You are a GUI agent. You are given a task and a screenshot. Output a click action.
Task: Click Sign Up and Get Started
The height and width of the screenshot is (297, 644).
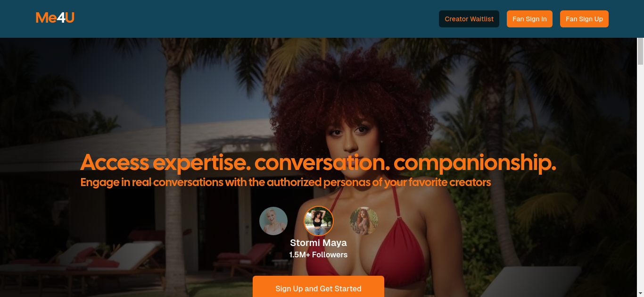318,288
